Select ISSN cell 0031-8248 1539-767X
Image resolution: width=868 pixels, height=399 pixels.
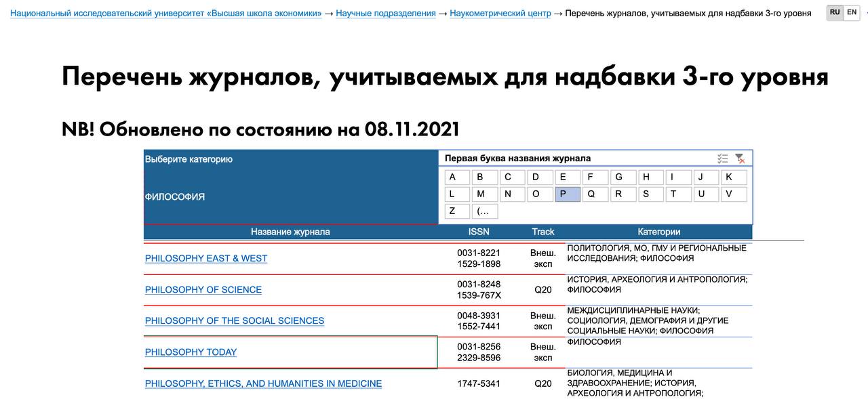click(479, 289)
